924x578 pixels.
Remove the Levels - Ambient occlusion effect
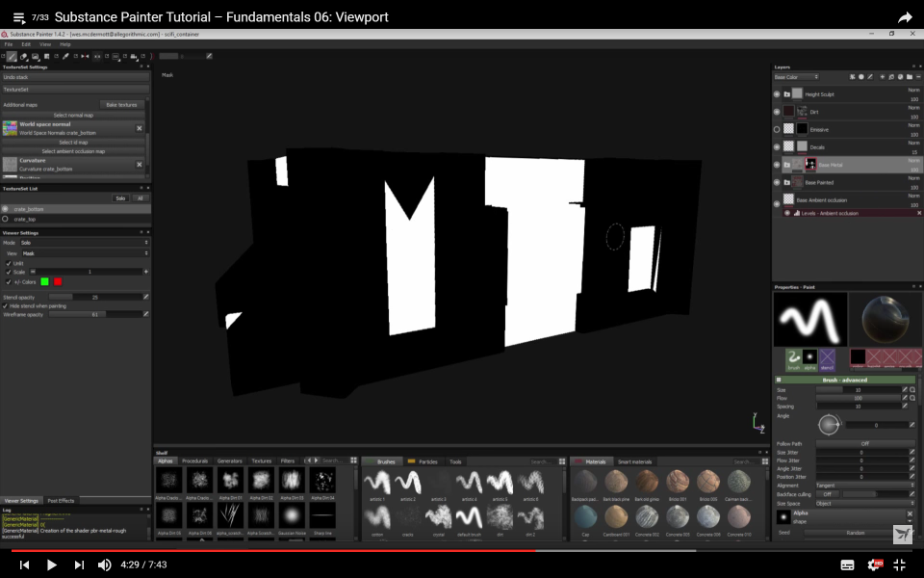pyautogui.click(x=918, y=213)
